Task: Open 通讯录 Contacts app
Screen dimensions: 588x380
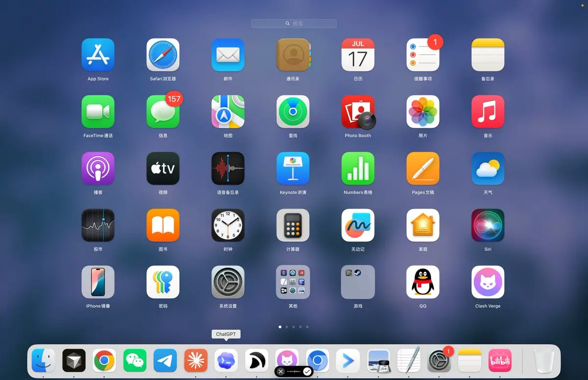Action: coord(293,55)
